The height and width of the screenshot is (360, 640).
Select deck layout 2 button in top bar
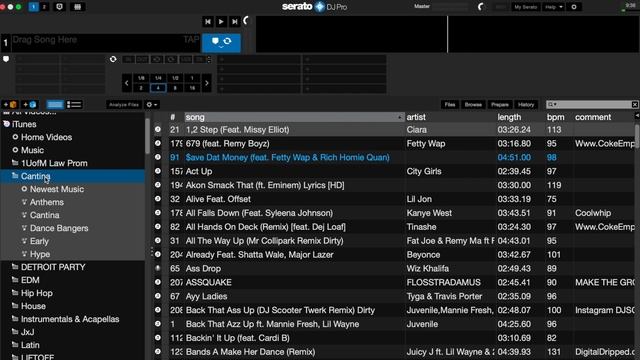pos(43,7)
